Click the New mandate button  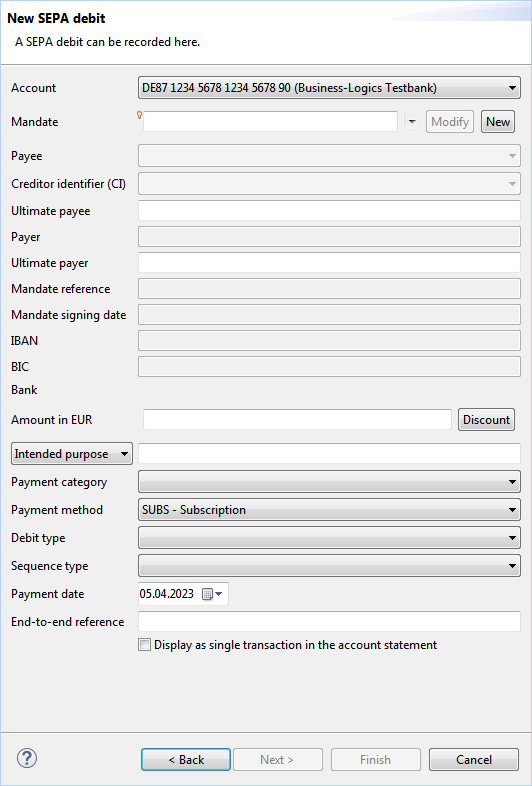click(498, 122)
